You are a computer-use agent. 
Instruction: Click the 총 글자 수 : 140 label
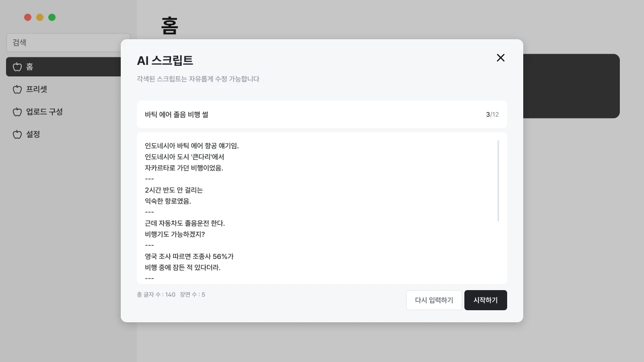[x=156, y=295]
